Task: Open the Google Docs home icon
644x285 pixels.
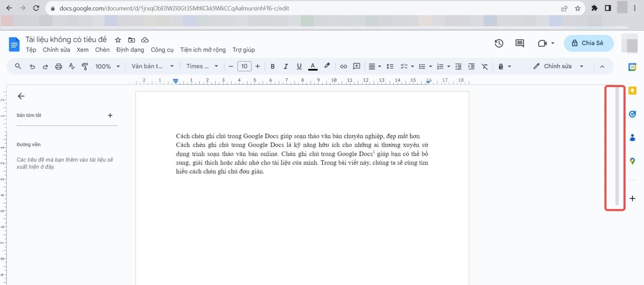Action: click(x=14, y=44)
